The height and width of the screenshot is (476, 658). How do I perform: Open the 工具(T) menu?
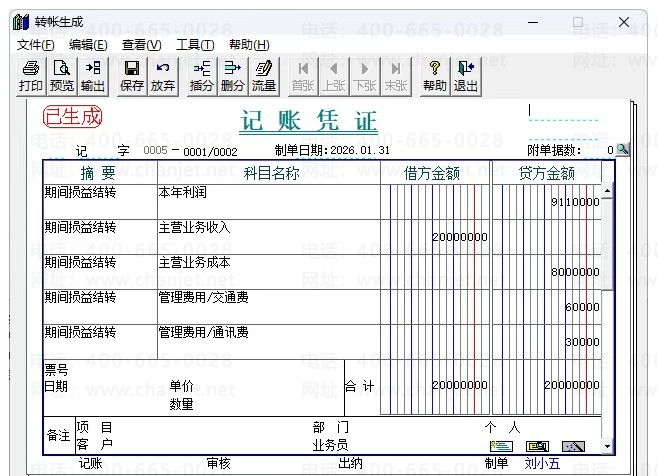tap(195, 44)
